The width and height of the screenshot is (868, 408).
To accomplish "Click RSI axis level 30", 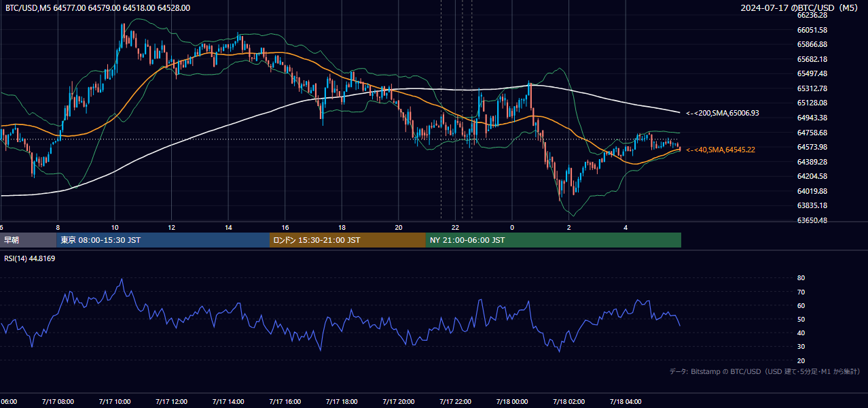I will 801,347.
